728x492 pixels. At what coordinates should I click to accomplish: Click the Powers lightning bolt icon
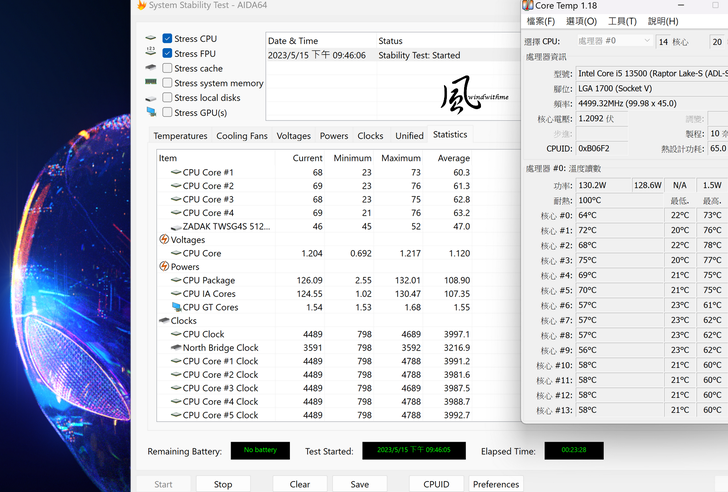click(x=164, y=267)
